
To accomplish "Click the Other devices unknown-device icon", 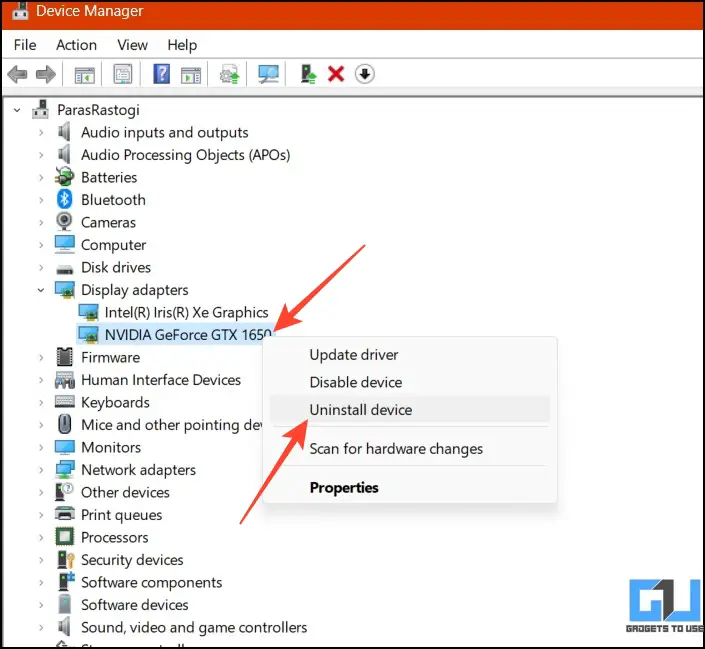I will pyautogui.click(x=64, y=492).
